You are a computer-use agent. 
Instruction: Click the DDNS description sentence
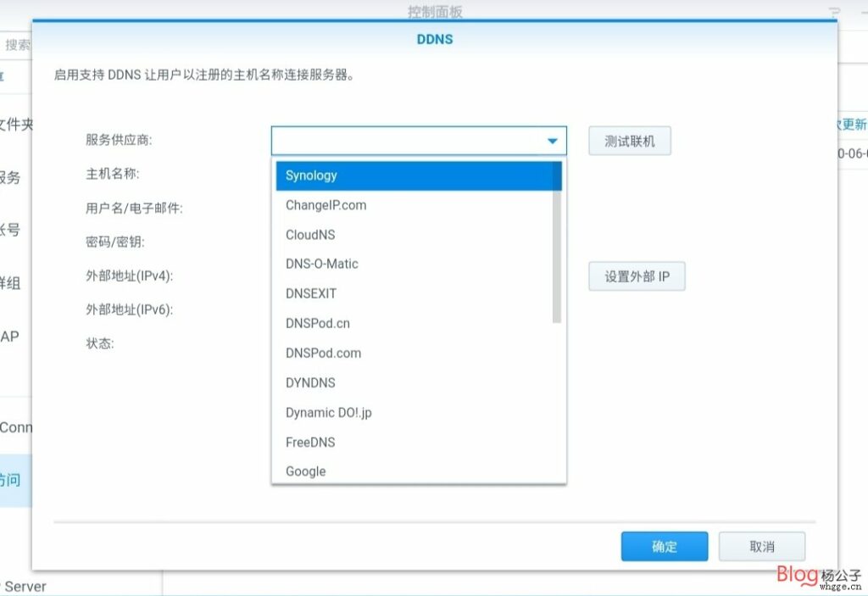(x=203, y=75)
